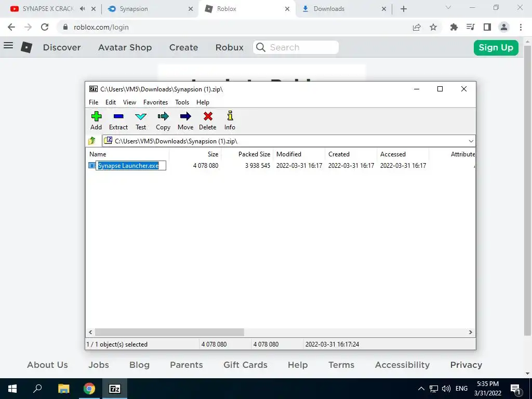Open the Chrome extensions puzzle icon

(454, 27)
